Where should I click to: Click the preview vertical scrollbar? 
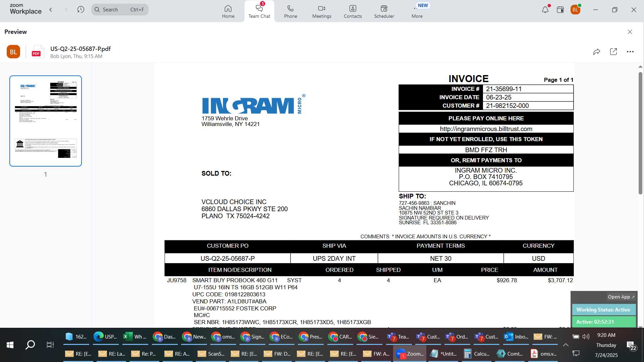(x=640, y=133)
